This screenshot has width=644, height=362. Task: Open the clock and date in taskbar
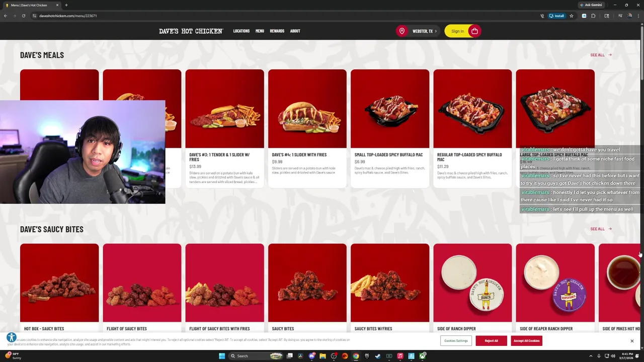[x=626, y=356]
